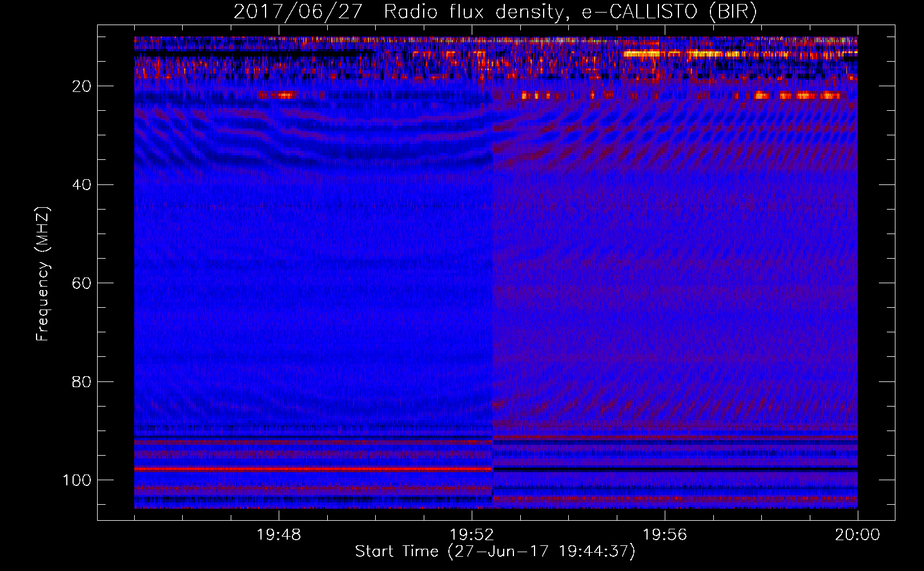This screenshot has width=924, height=571.
Task: Click the '100' frequency tick label
Action: tap(77, 480)
